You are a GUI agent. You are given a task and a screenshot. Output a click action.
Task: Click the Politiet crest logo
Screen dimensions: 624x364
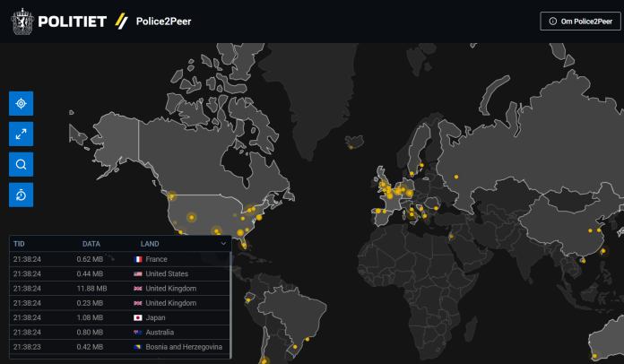tap(23, 21)
